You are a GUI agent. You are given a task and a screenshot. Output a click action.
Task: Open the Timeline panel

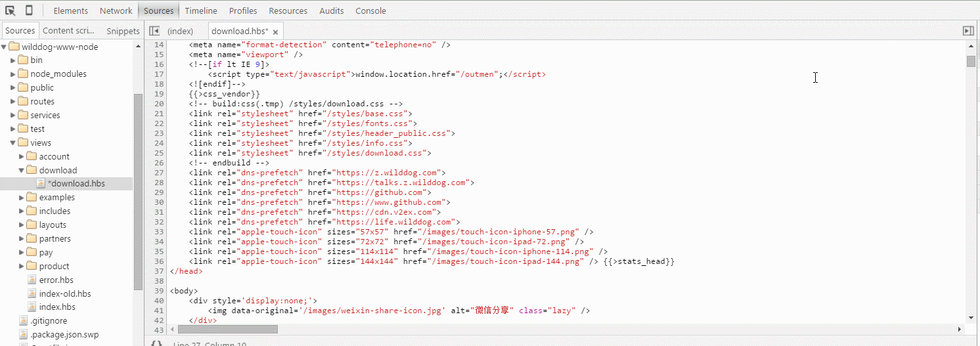201,11
